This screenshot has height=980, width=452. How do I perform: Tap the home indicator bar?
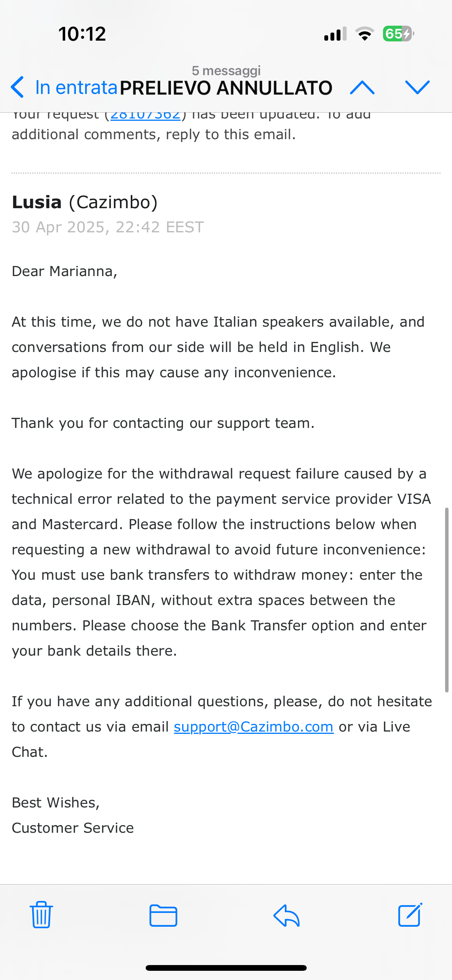pyautogui.click(x=226, y=968)
